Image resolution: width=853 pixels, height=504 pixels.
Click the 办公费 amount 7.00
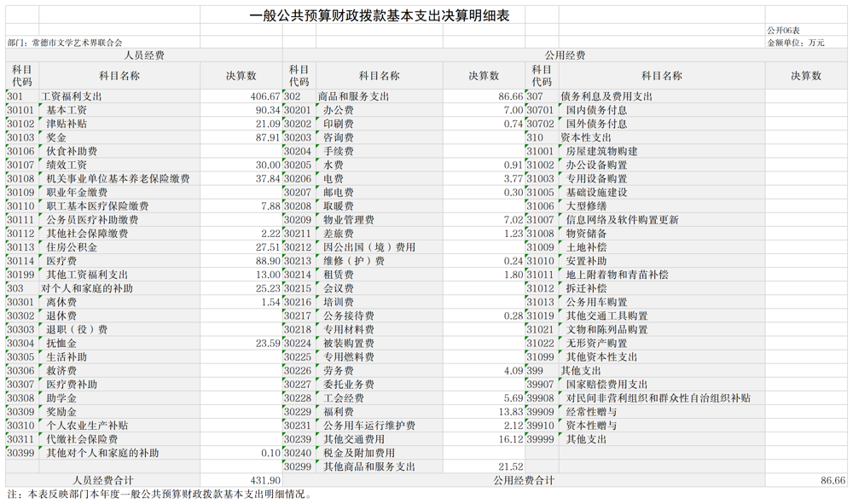click(x=503, y=108)
